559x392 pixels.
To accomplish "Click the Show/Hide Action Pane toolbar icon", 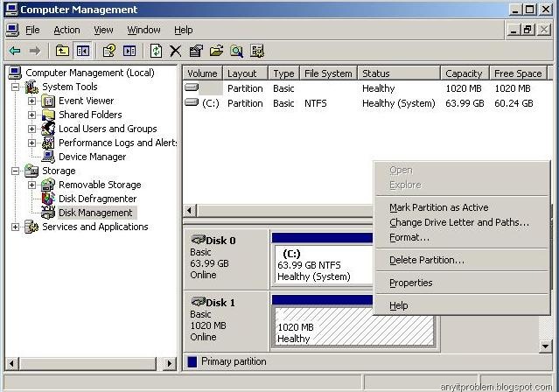I will [129, 51].
